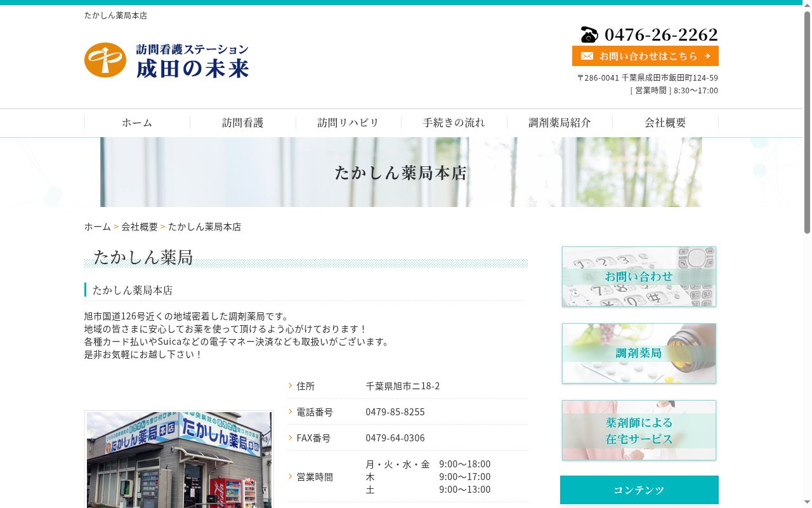Click the address text 千葉県旭市ニ18-2

tap(403, 386)
